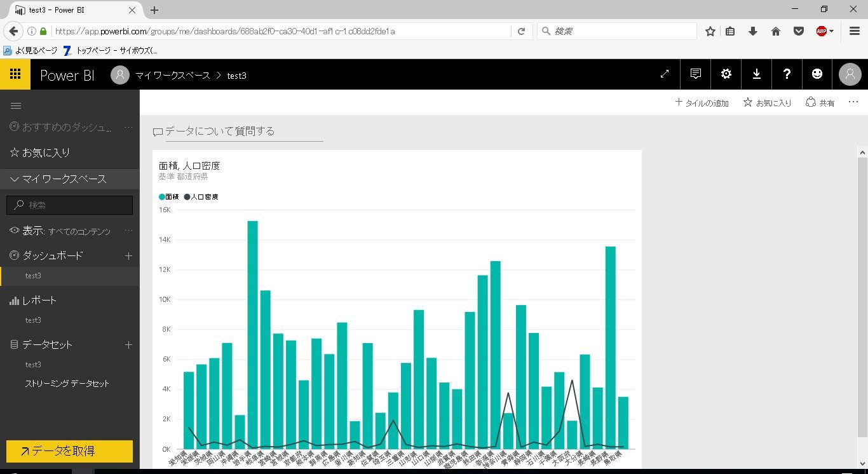Click the タイルの追加 button

(702, 102)
